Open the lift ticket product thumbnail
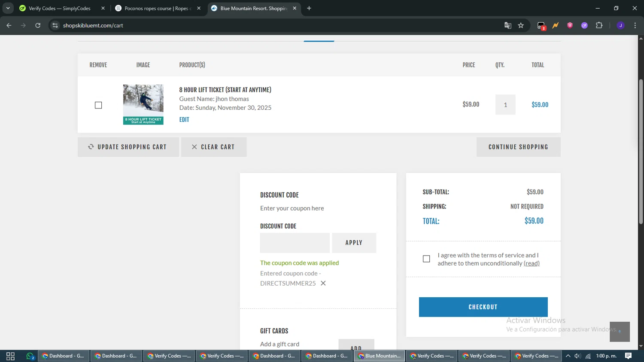Image resolution: width=644 pixels, height=362 pixels. coord(143,105)
